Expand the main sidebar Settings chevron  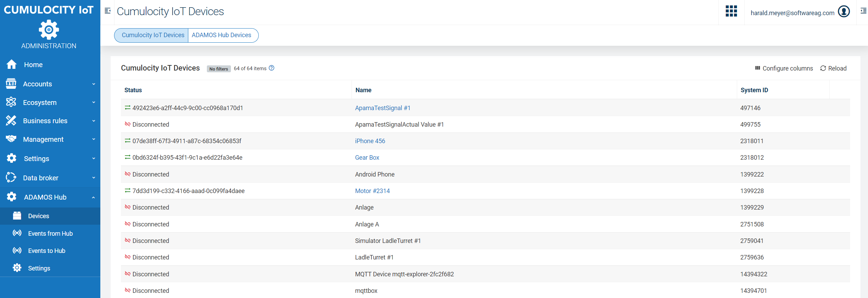click(x=93, y=158)
